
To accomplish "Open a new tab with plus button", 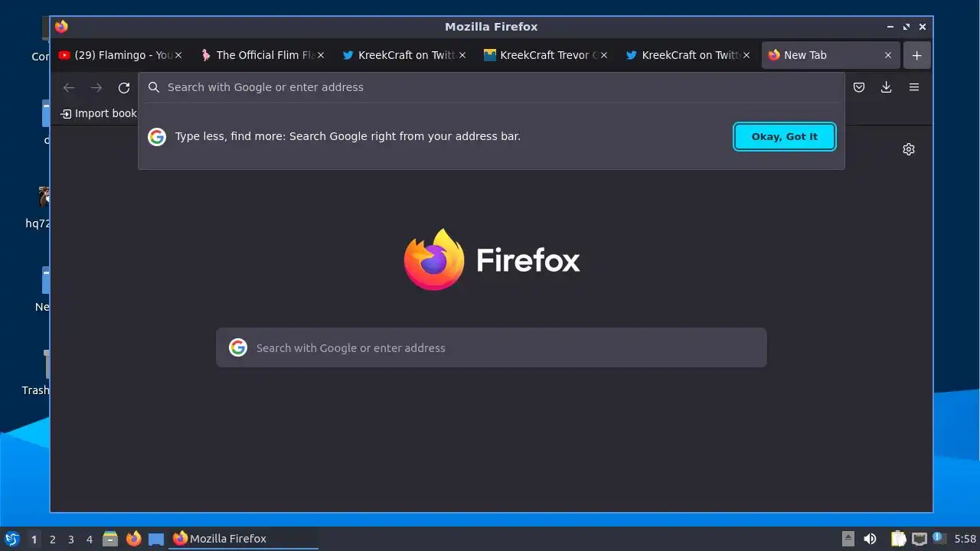I will pyautogui.click(x=916, y=55).
